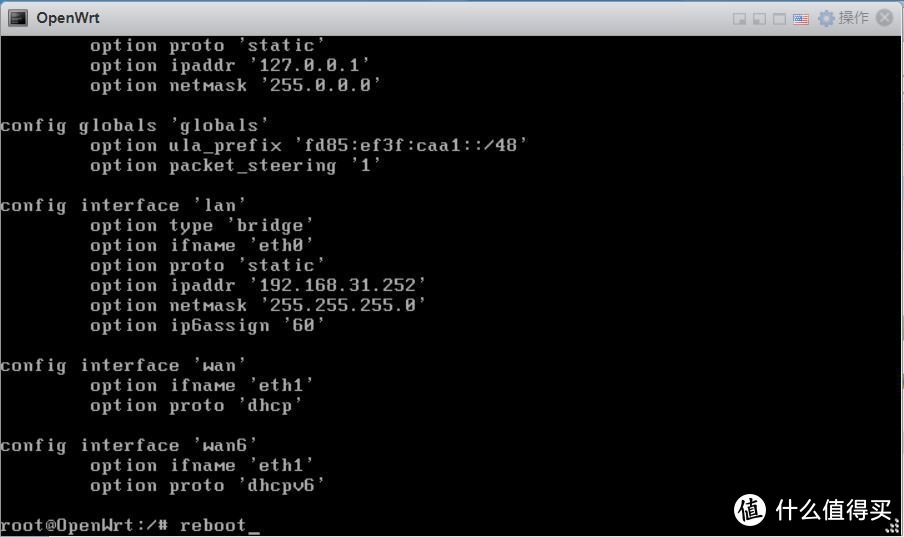Click the packet_steering '1' option line
The width and height of the screenshot is (904, 537).
coord(235,166)
